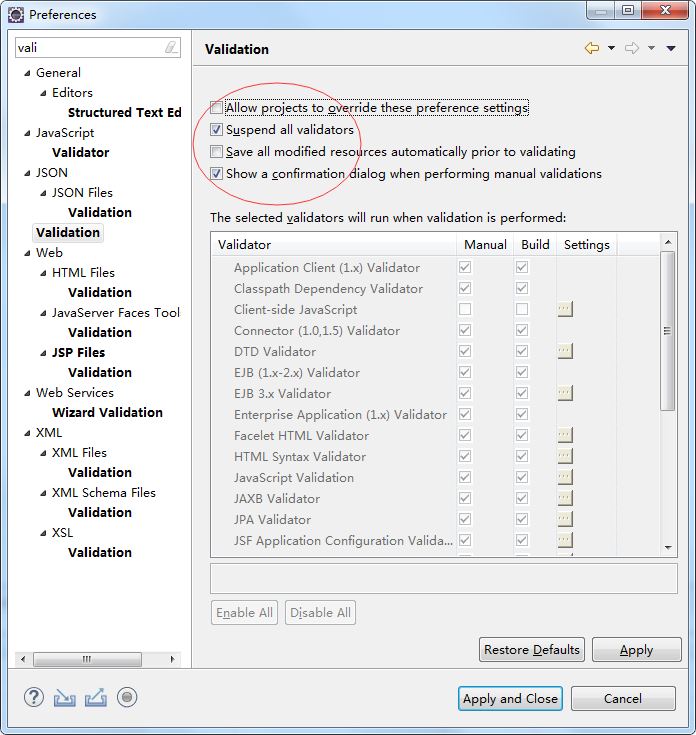Select Validation under HTML Files
Image resolution: width=696 pixels, height=735 pixels.
point(100,292)
